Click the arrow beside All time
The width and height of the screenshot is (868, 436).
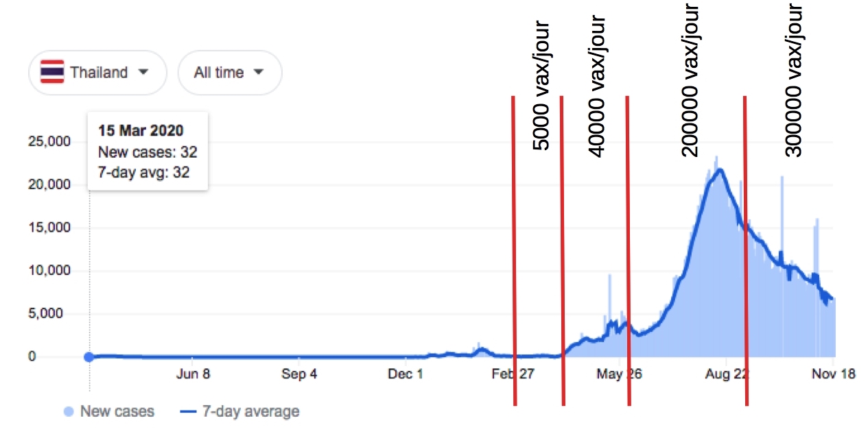pyautogui.click(x=259, y=72)
